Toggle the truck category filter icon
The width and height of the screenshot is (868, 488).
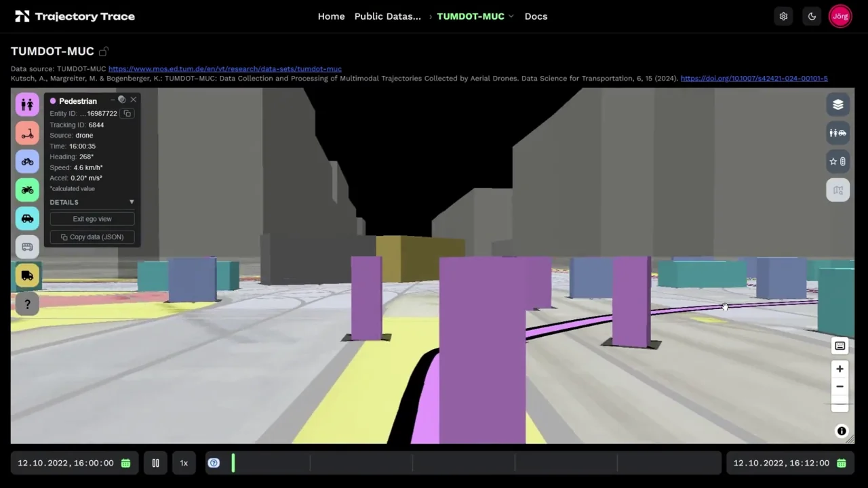[27, 275]
